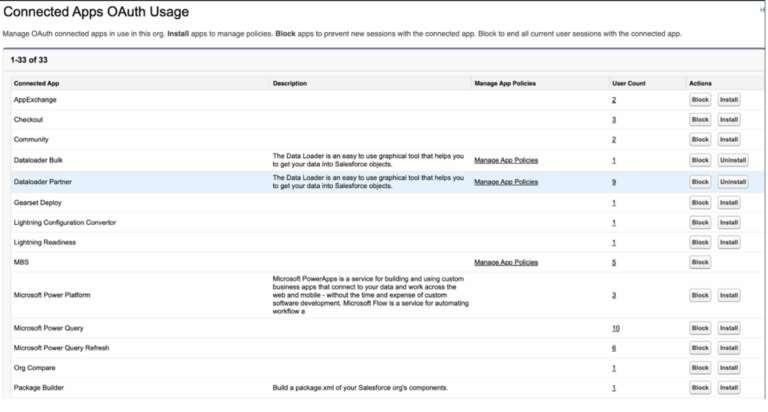Select the Package Builder description text

pyautogui.click(x=360, y=388)
